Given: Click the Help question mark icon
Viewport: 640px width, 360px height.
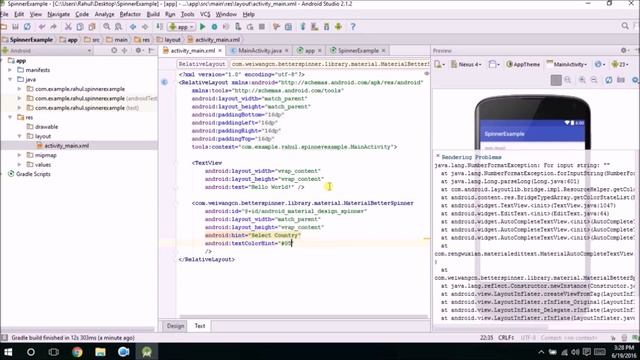Looking at the screenshot, I should coord(353,27).
